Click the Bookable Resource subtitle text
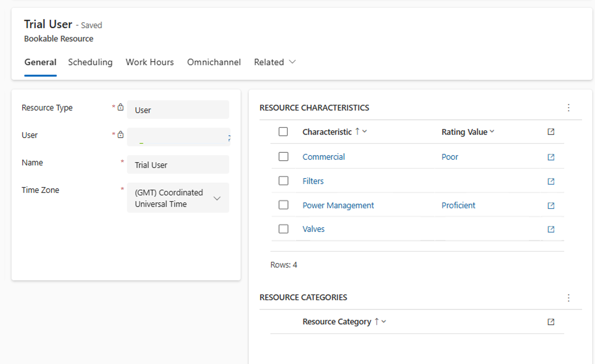This screenshot has height=364, width=595. [59, 39]
